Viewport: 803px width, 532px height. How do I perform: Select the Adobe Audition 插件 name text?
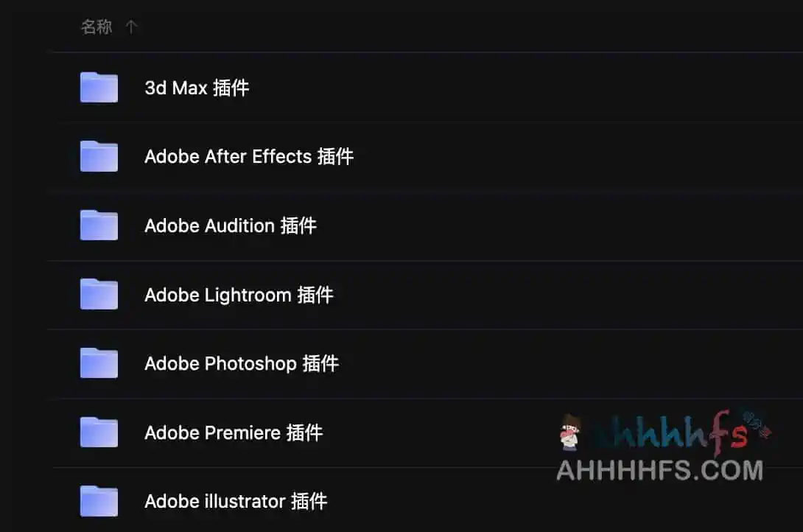[x=231, y=225]
